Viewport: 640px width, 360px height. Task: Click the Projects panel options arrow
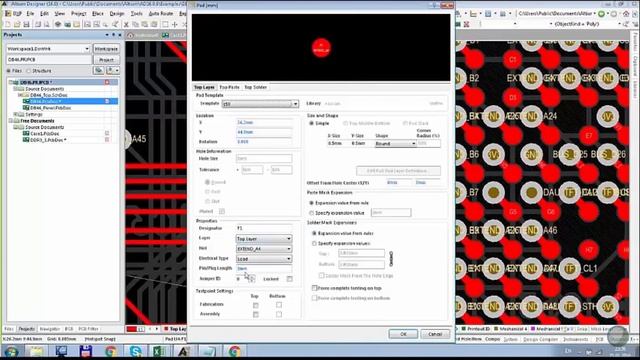107,35
